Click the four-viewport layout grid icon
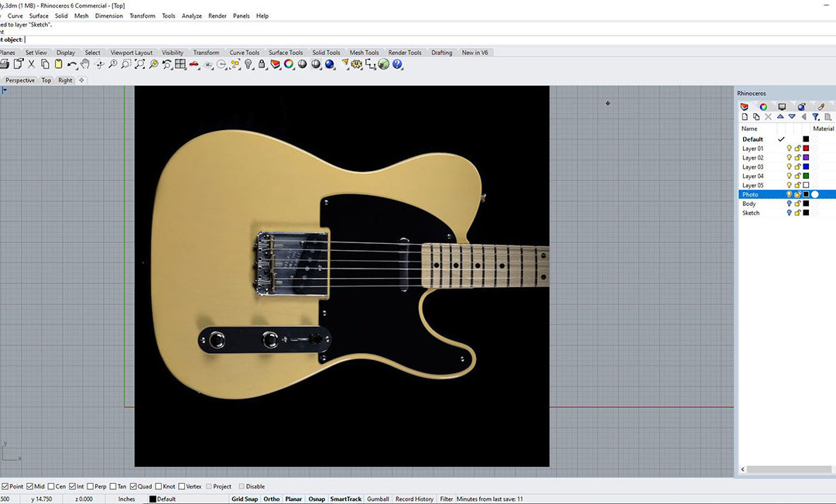Screen dimensions: 836x504 pyautogui.click(x=180, y=64)
